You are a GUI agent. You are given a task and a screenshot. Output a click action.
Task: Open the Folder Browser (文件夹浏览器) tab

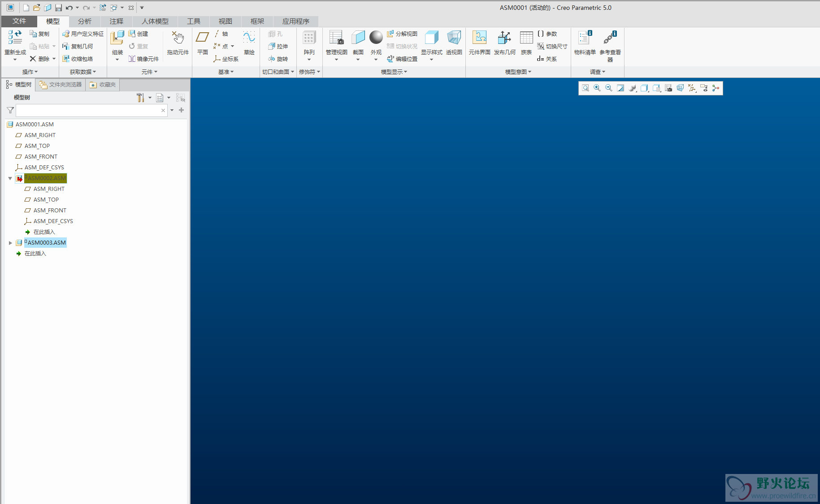[61, 84]
